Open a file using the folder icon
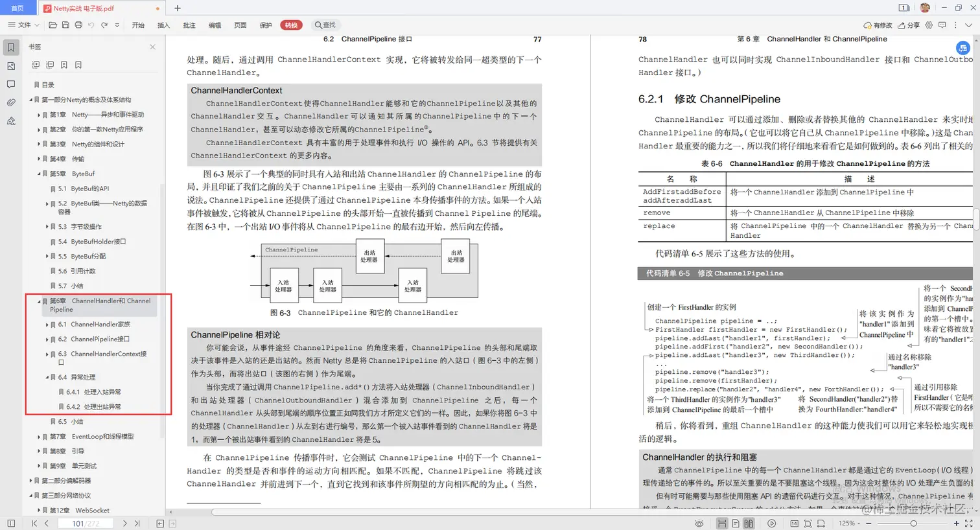Image resolution: width=980 pixels, height=530 pixels. click(53, 25)
